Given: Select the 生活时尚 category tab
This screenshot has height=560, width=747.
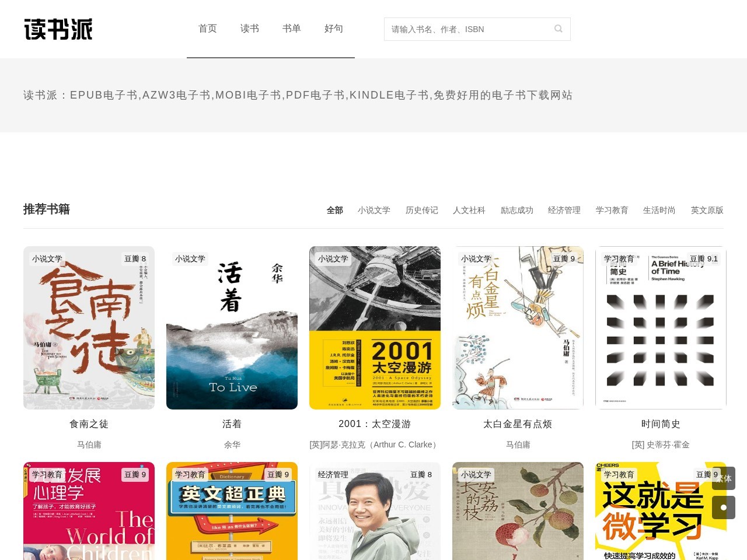Looking at the screenshot, I should coord(659,210).
